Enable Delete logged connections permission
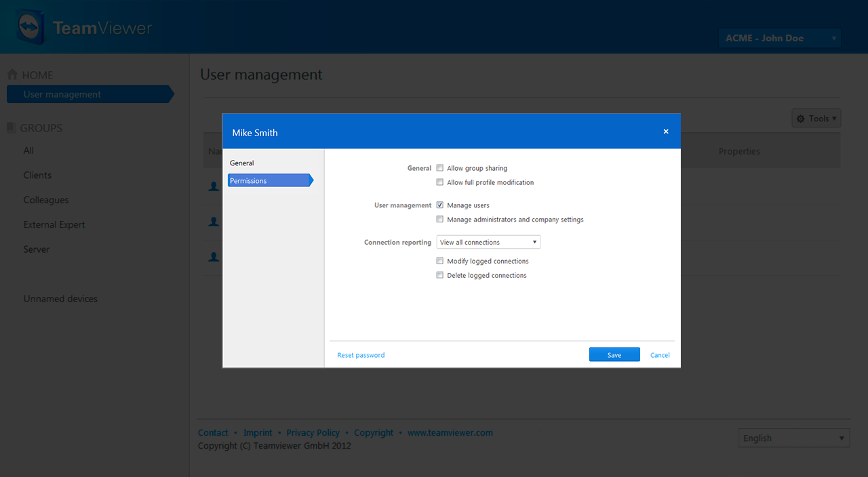Screen dimensions: 868x477 [439, 274]
